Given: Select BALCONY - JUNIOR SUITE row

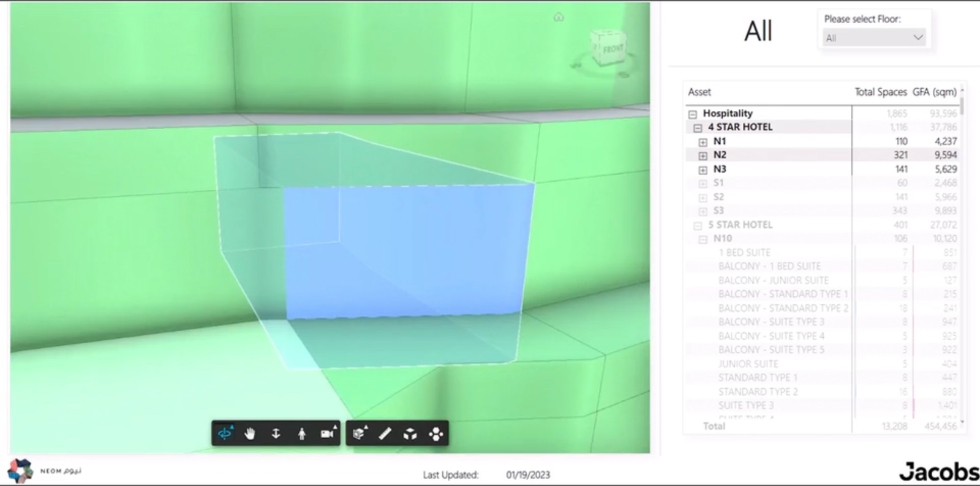Looking at the screenshot, I should (773, 280).
